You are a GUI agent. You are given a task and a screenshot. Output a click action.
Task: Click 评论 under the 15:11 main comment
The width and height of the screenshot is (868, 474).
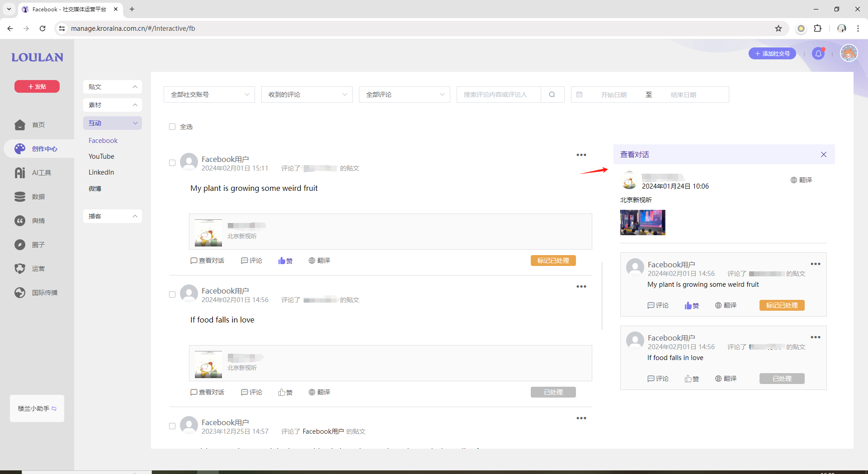point(252,261)
